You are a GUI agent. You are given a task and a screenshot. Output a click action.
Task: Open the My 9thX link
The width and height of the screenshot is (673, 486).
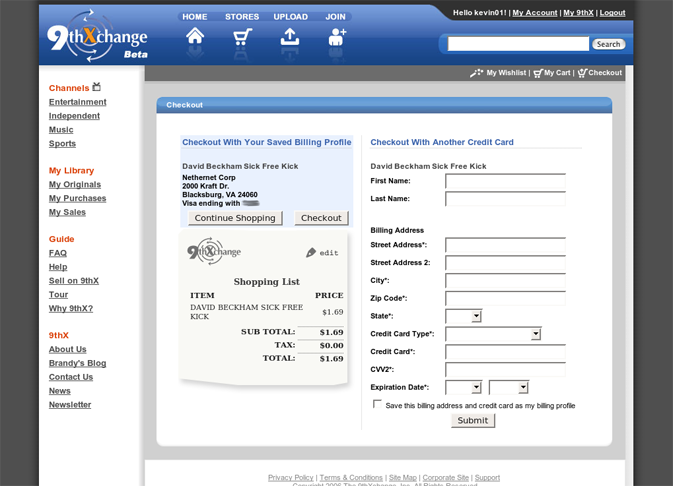coord(578,13)
